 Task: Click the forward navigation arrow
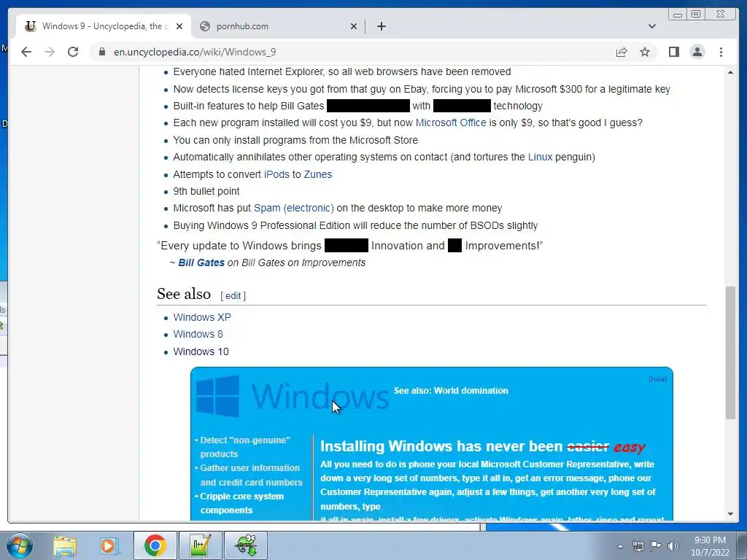tap(50, 52)
